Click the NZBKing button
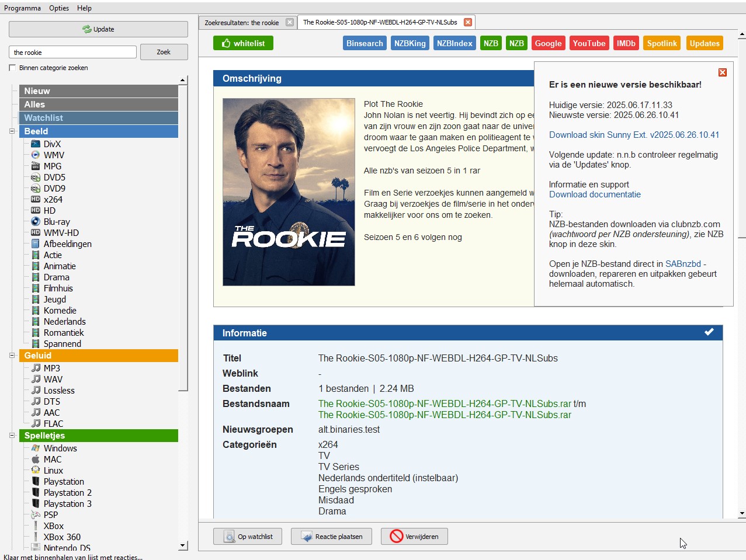The width and height of the screenshot is (746, 560). pos(410,43)
